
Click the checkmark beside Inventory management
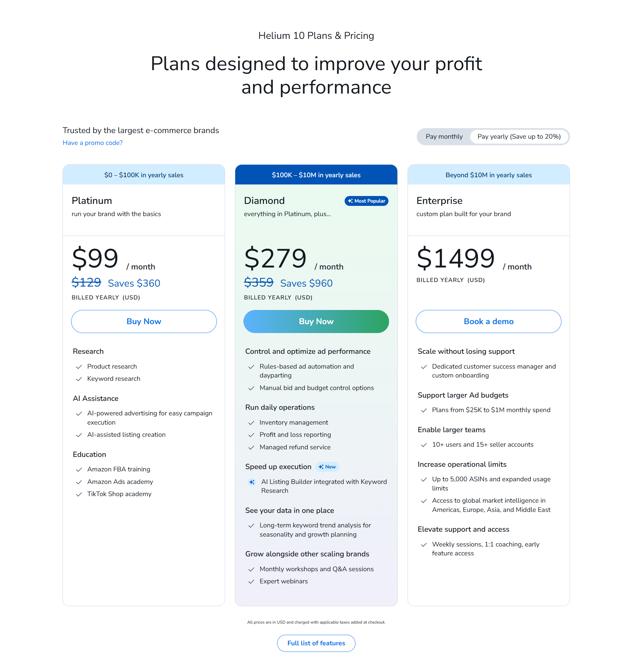pyautogui.click(x=251, y=423)
